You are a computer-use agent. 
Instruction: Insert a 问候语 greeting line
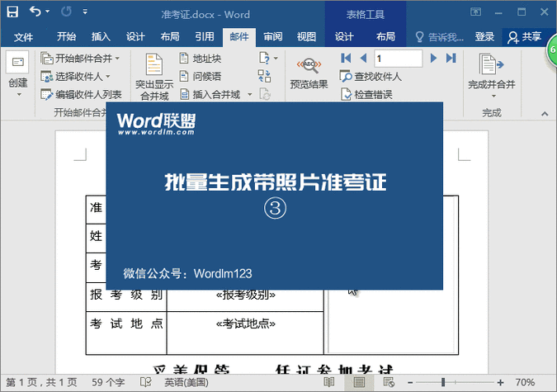click(201, 76)
